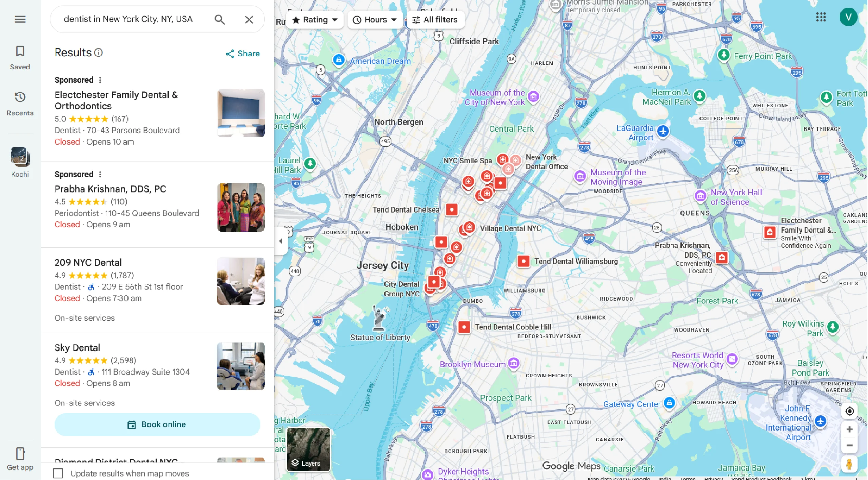
Task: Expand the Rating filter dropdown
Action: [315, 20]
